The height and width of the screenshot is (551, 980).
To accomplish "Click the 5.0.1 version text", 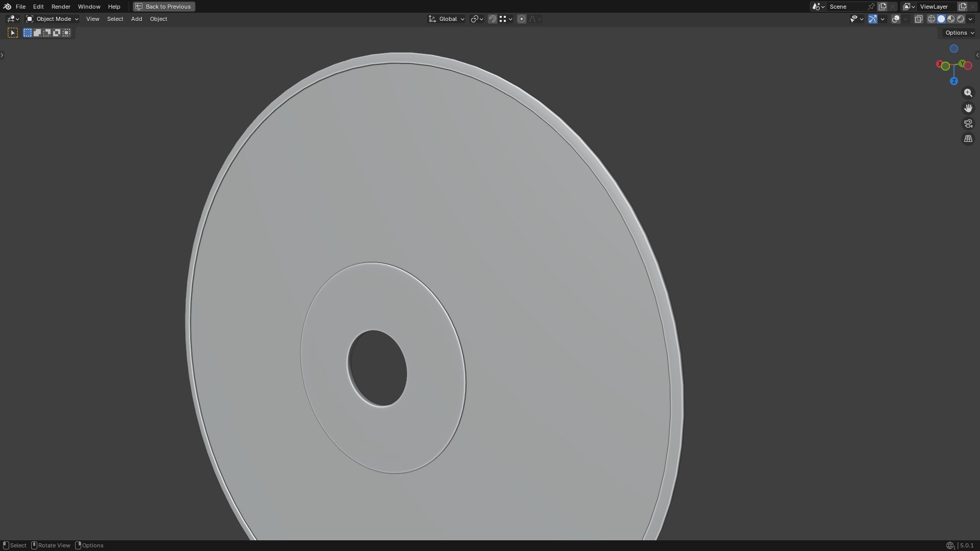I will (x=966, y=545).
